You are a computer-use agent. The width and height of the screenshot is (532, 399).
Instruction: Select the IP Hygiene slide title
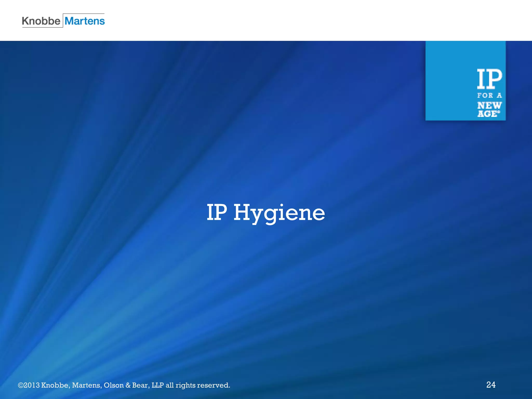(266, 212)
